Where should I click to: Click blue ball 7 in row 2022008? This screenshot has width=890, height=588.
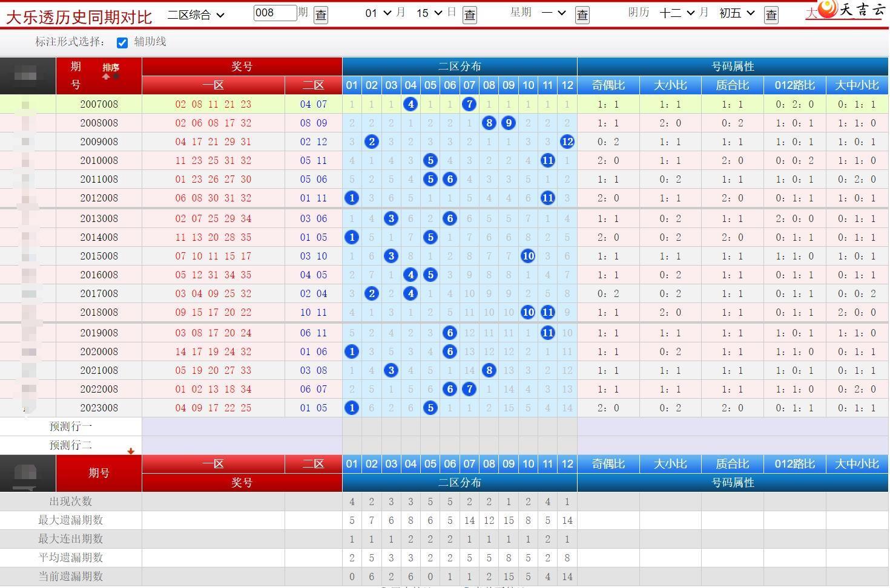click(469, 389)
